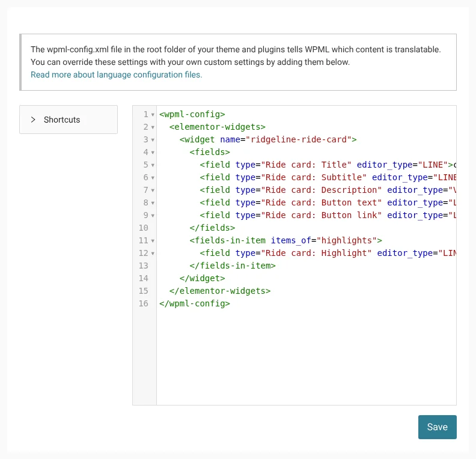Toggle fold arrow on line 12
This screenshot has height=459, width=476.
(x=153, y=254)
